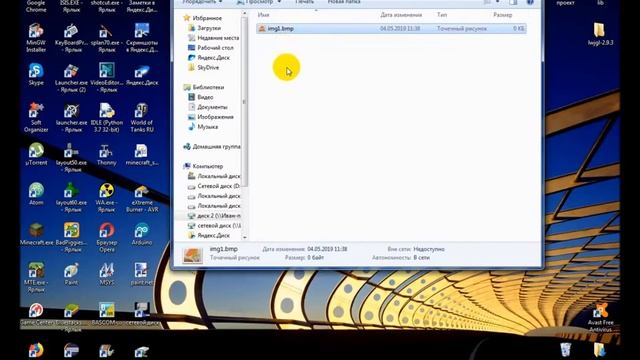
Task: Open Яндекс.Диск icon on the desktop
Action: tap(142, 74)
